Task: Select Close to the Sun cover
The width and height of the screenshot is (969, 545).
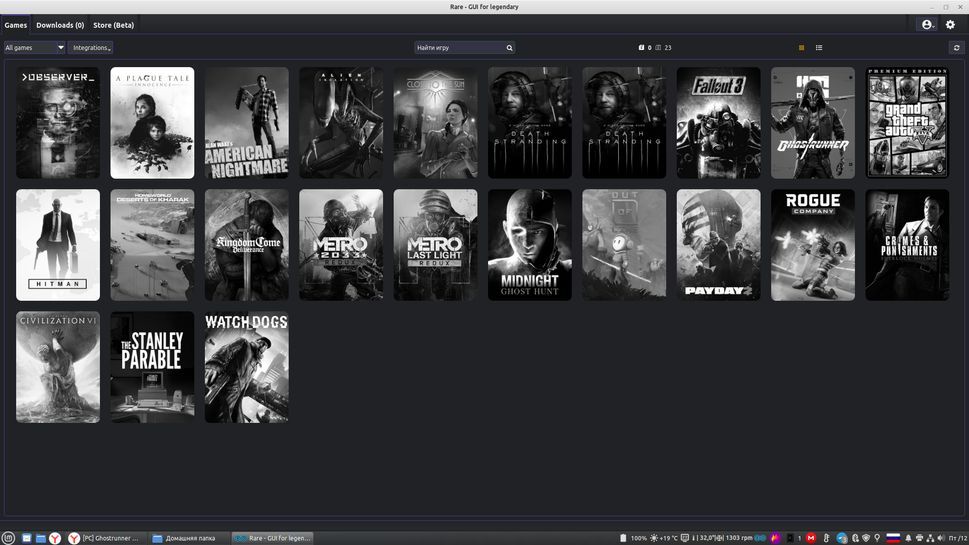Action: (436, 123)
